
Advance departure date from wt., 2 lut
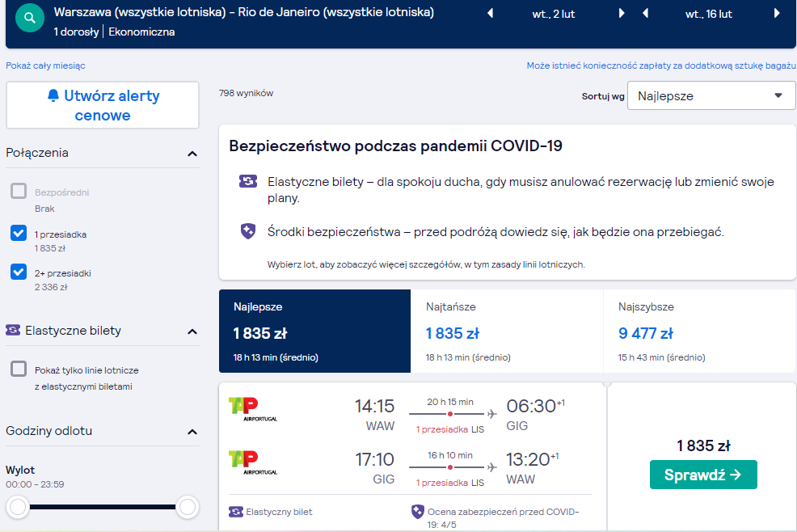[621, 13]
